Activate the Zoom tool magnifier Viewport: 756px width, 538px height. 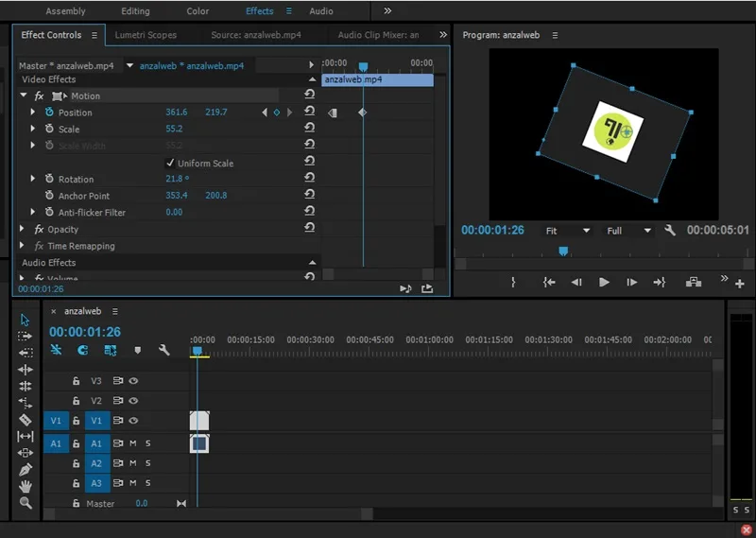click(x=26, y=503)
